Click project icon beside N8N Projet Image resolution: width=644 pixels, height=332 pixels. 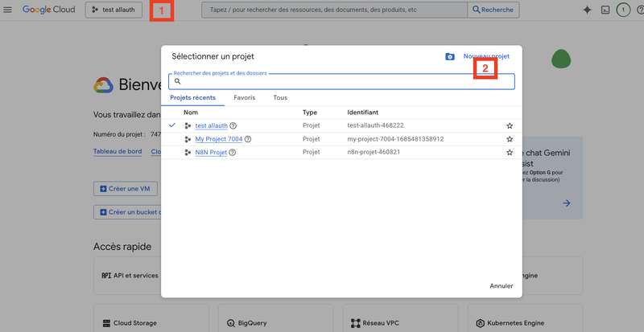(x=188, y=152)
